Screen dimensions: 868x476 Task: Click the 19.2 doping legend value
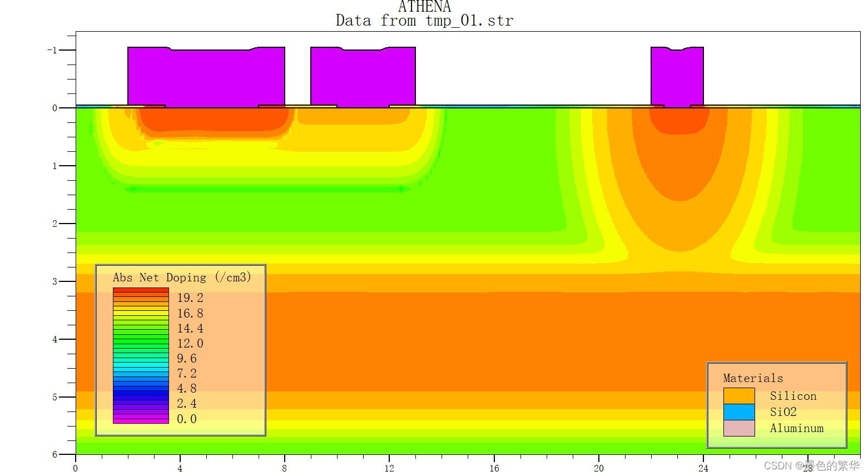point(190,298)
